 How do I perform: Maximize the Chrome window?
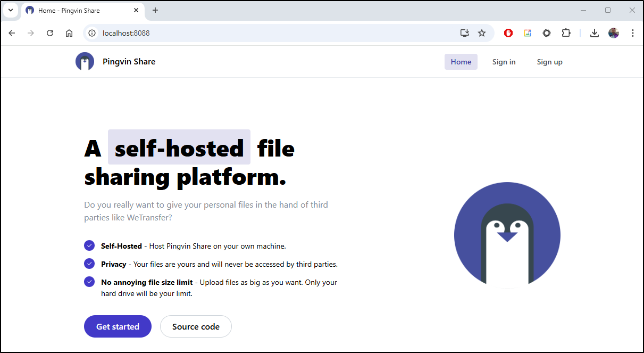[608, 10]
